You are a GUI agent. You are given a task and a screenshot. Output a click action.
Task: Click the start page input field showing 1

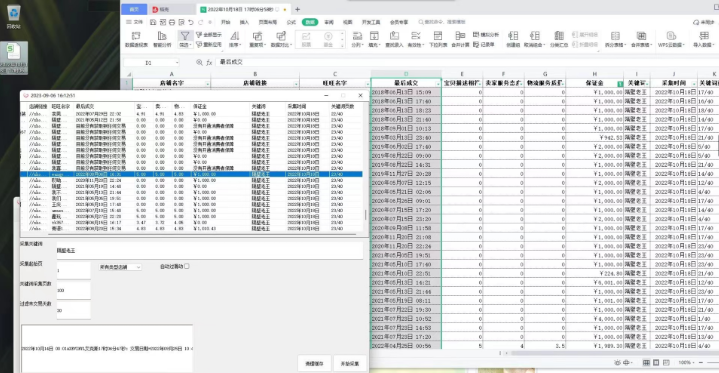(x=73, y=270)
